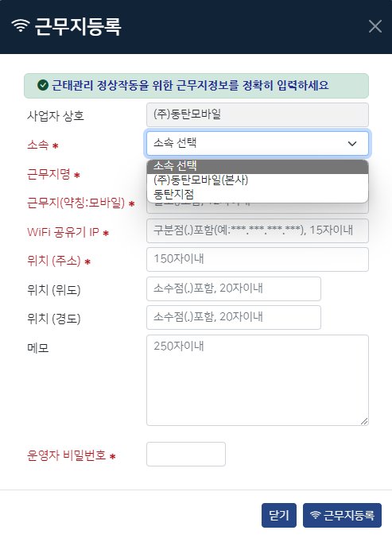Viewport: 392px width, 538px height.
Task: Click the resize grip of the 메모 textarea
Action: (x=364, y=421)
